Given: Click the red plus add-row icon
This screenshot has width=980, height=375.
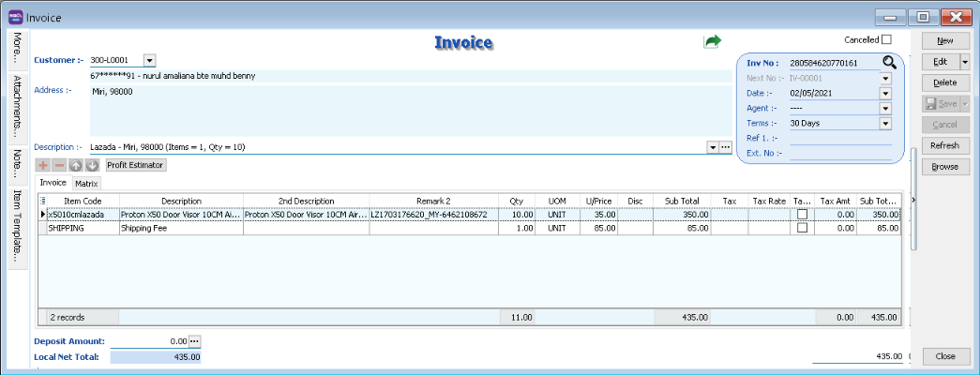Looking at the screenshot, I should 43,165.
